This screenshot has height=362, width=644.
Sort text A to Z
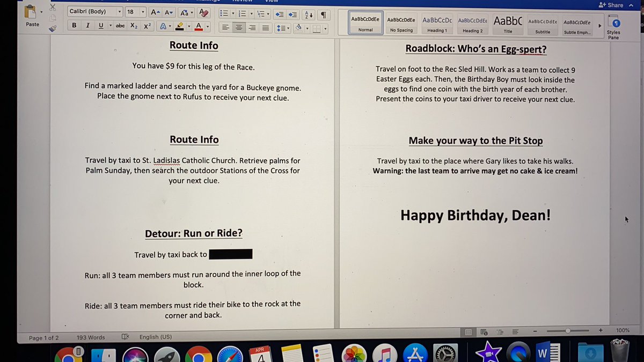tap(310, 14)
